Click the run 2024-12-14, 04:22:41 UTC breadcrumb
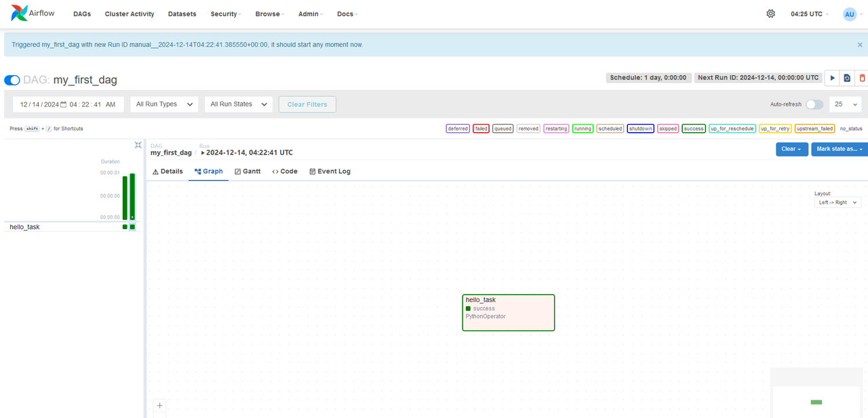The height and width of the screenshot is (418, 868). pyautogui.click(x=247, y=152)
